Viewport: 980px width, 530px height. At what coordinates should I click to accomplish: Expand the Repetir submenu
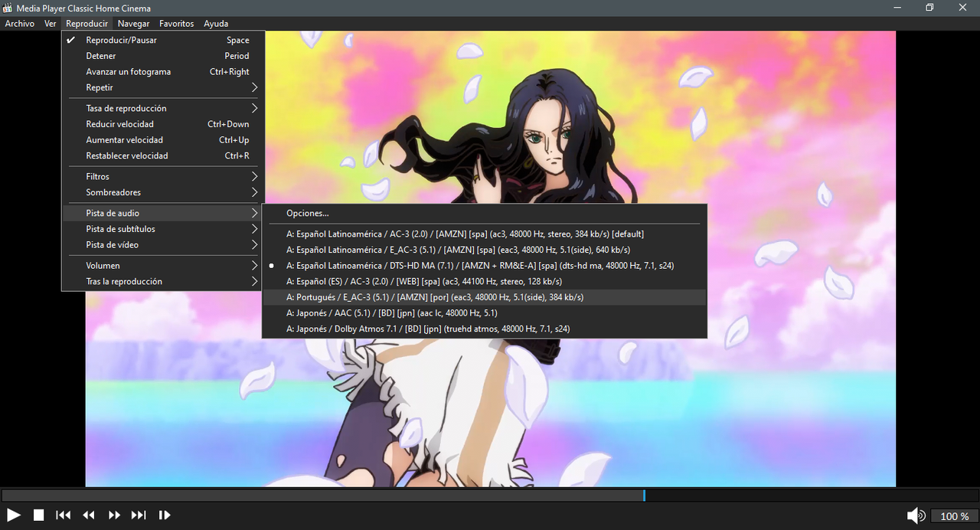(x=163, y=88)
